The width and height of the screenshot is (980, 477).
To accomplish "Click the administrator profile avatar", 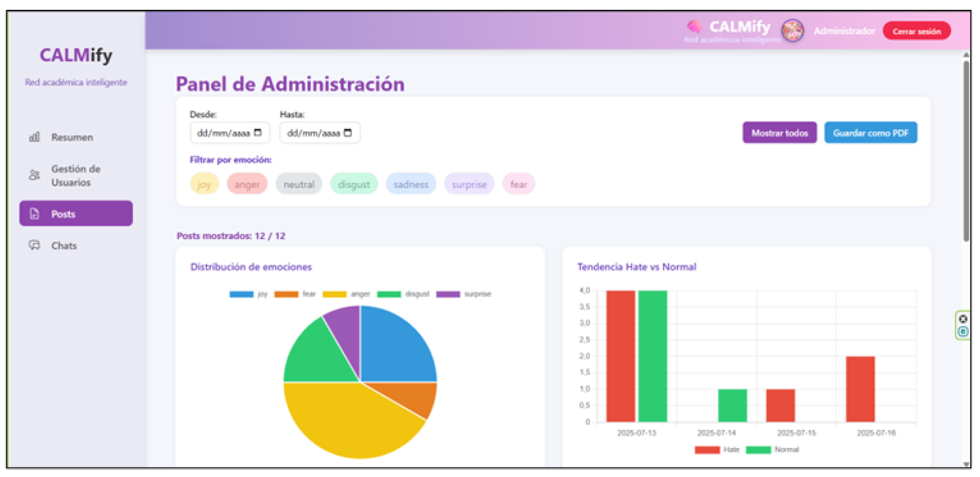I will [792, 30].
